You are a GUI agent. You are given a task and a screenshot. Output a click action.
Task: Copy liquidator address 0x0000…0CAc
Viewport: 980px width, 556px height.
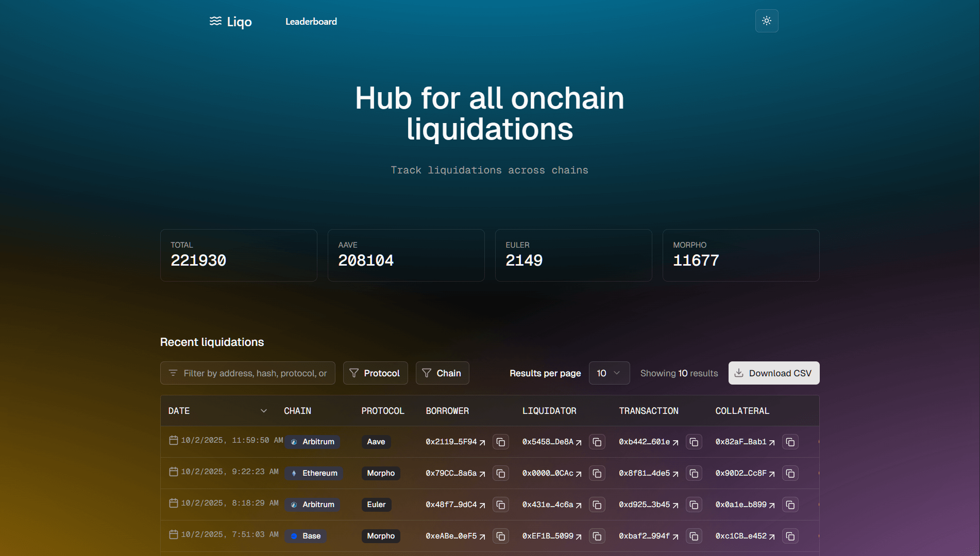point(597,474)
